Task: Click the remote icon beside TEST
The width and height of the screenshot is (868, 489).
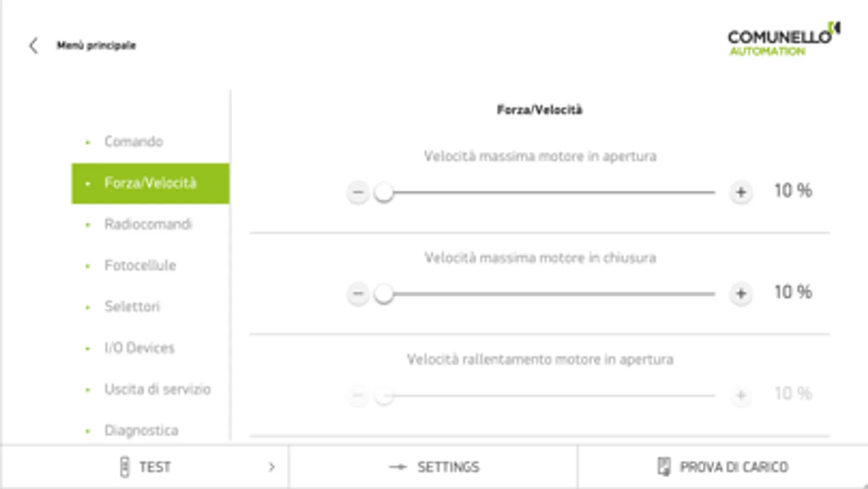Action: (x=124, y=467)
